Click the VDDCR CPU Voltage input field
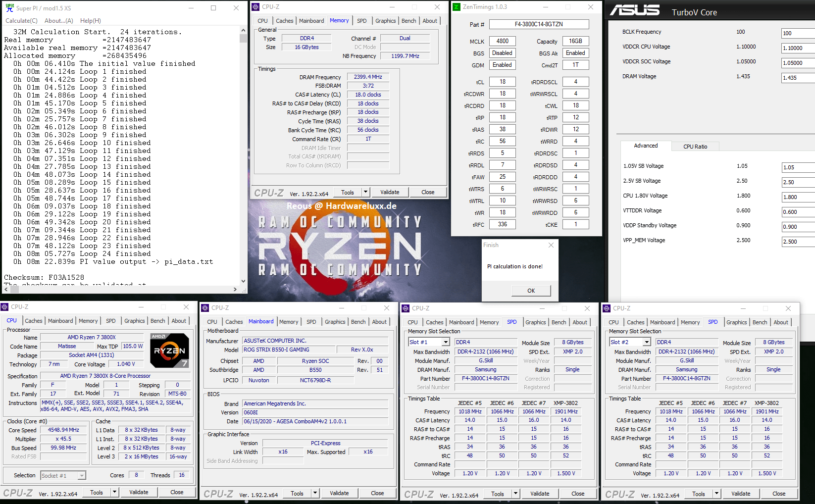The width and height of the screenshot is (815, 504). click(x=798, y=48)
